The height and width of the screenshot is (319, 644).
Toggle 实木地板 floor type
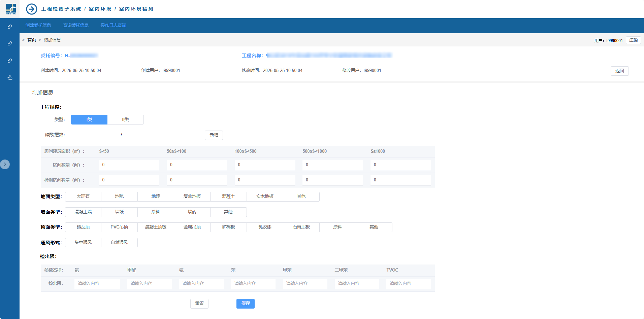(265, 197)
